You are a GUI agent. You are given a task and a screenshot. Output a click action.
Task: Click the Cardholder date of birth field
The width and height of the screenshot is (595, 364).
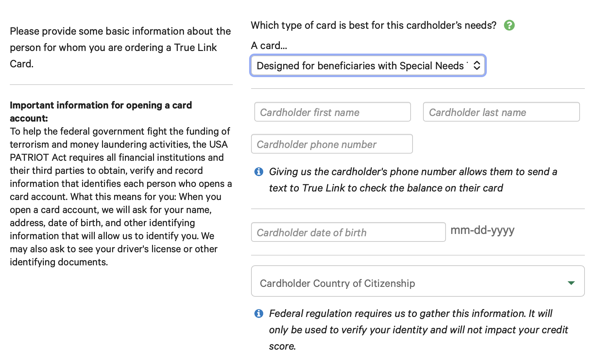[348, 232]
